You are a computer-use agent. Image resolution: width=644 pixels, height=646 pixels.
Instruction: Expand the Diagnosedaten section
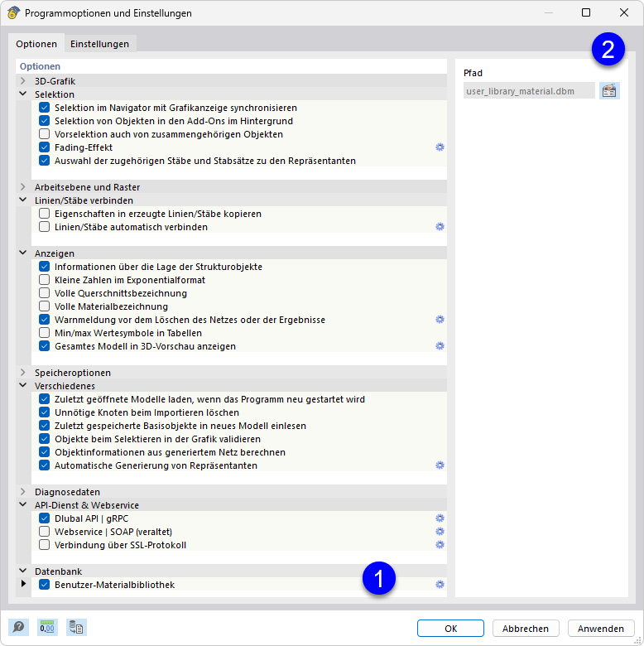[x=23, y=492]
